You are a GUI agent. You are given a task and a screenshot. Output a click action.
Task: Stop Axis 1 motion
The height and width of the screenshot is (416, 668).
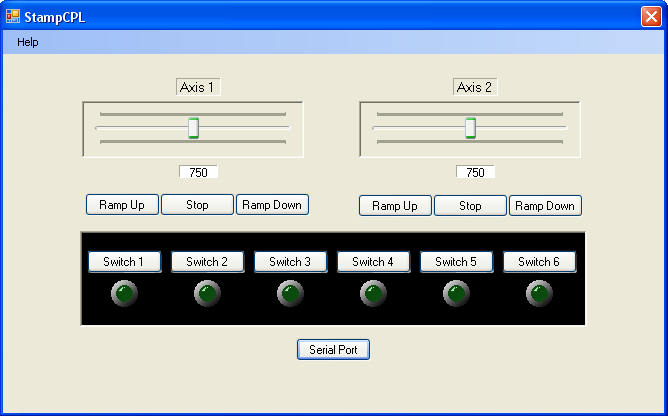pos(197,205)
